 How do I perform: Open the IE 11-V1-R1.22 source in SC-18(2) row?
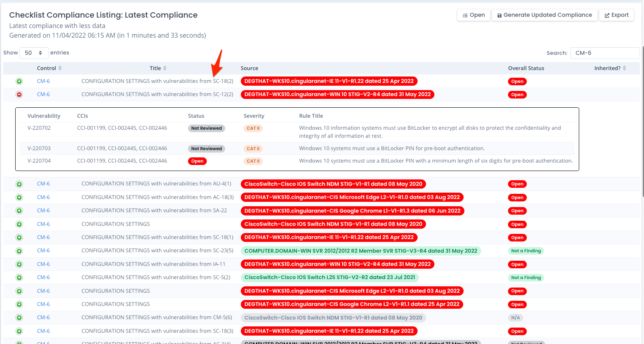coord(329,81)
